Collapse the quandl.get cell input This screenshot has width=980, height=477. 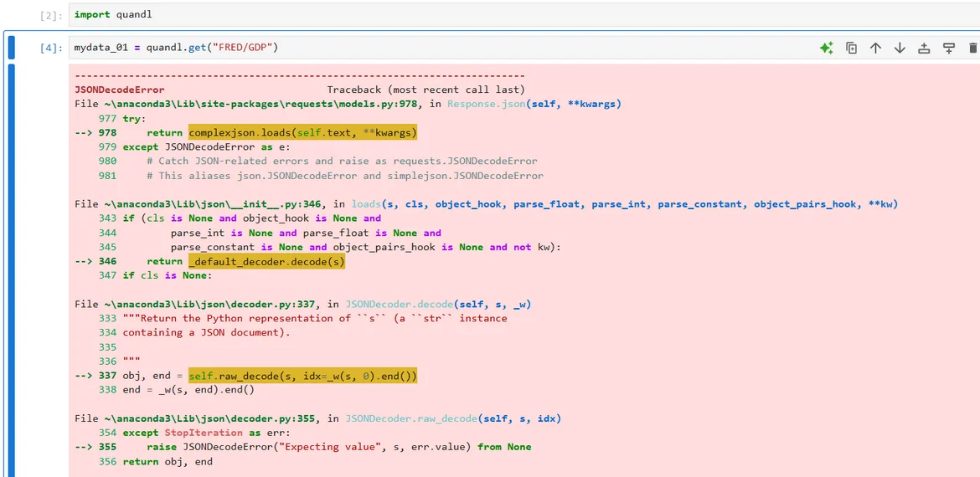[x=11, y=48]
